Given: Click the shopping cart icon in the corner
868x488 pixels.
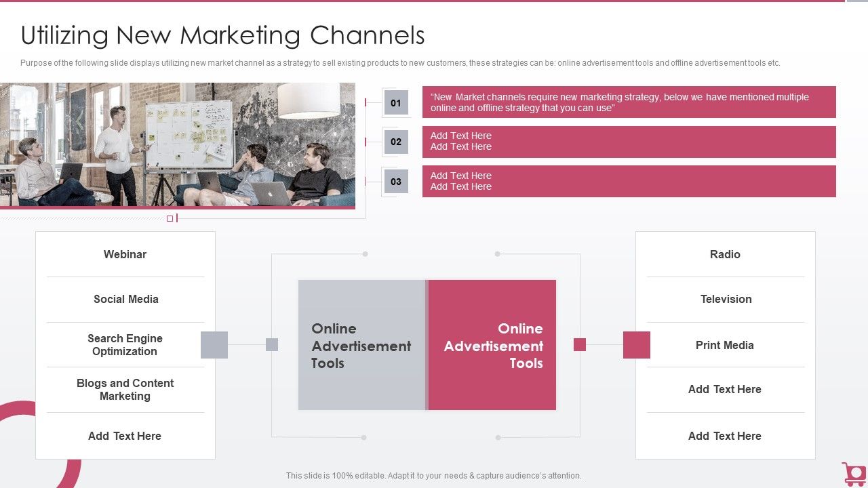Looking at the screenshot, I should 853,474.
